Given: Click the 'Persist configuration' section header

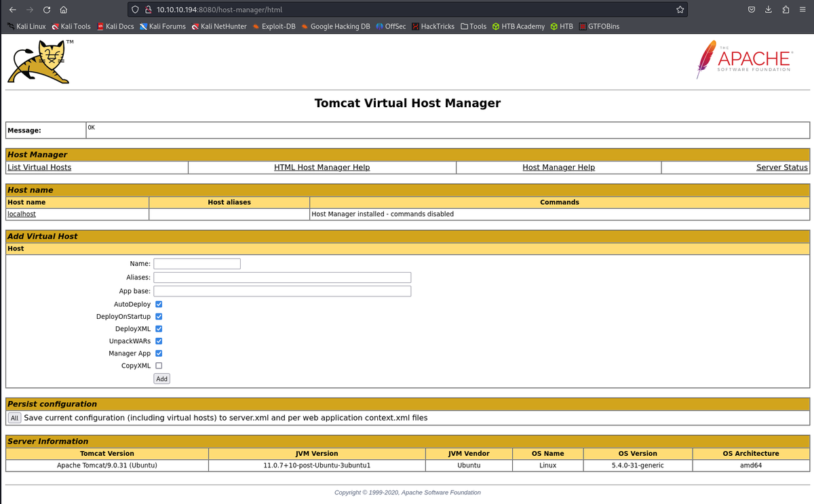Looking at the screenshot, I should point(408,404).
